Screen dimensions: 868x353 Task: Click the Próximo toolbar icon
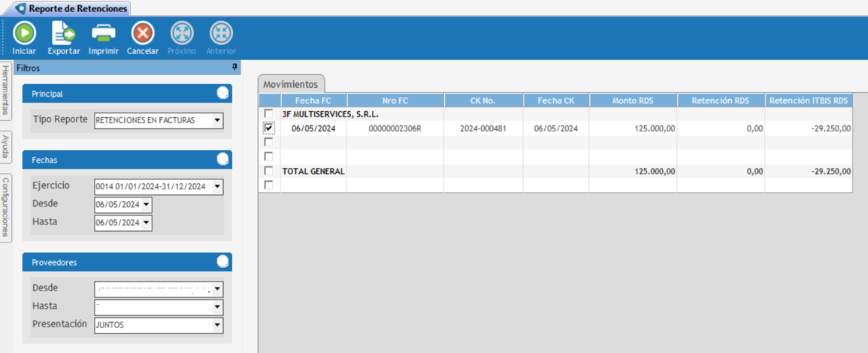[x=182, y=33]
